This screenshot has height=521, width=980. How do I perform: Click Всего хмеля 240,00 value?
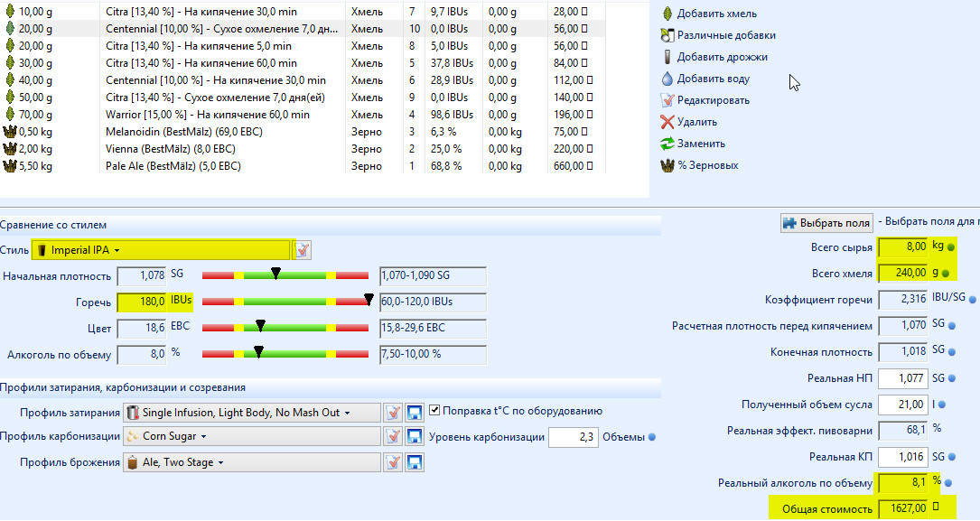(902, 273)
